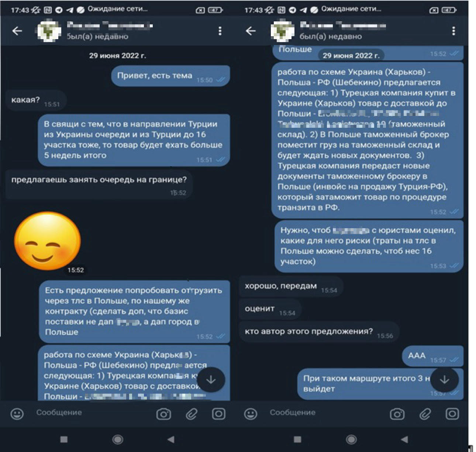Jump to bottom in left chat
476x452 pixels.
coord(211,380)
